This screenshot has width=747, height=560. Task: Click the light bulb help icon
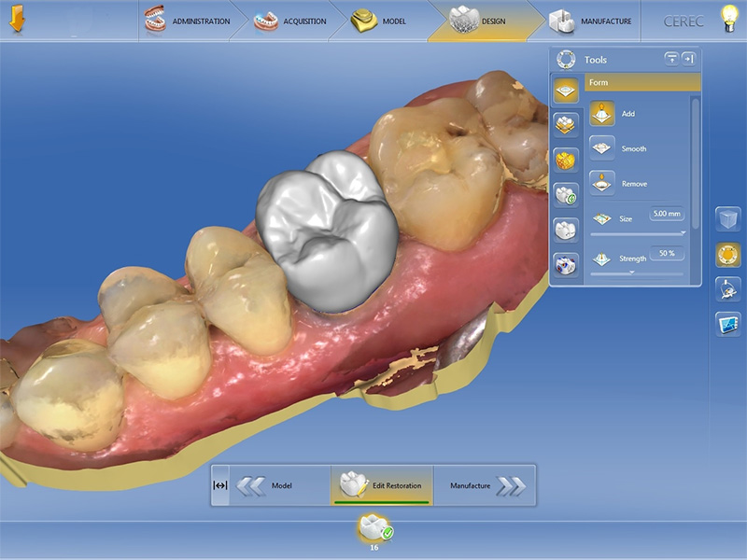tap(729, 19)
